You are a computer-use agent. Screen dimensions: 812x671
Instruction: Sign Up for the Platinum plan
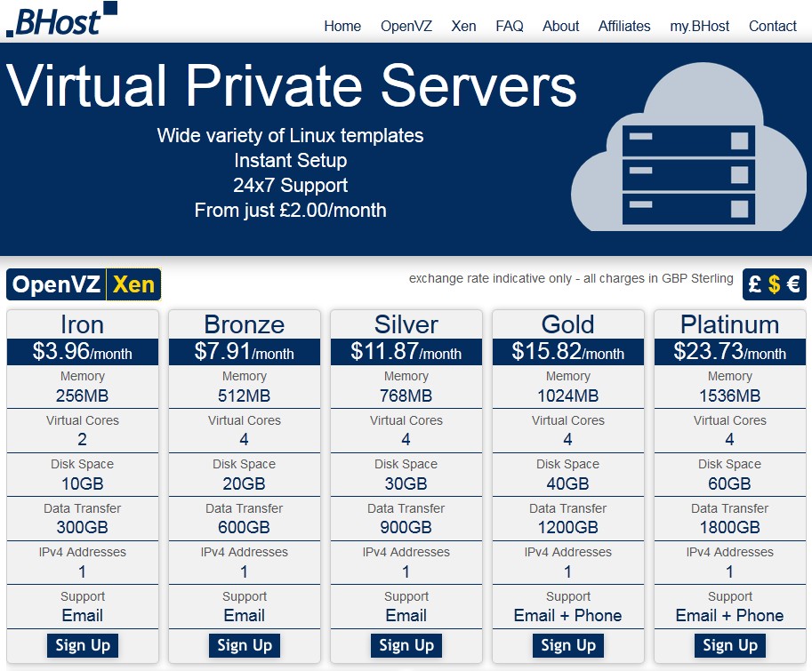tap(730, 645)
